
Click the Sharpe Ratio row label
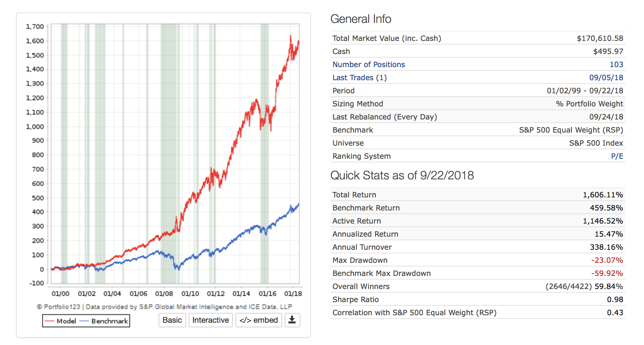click(355, 300)
